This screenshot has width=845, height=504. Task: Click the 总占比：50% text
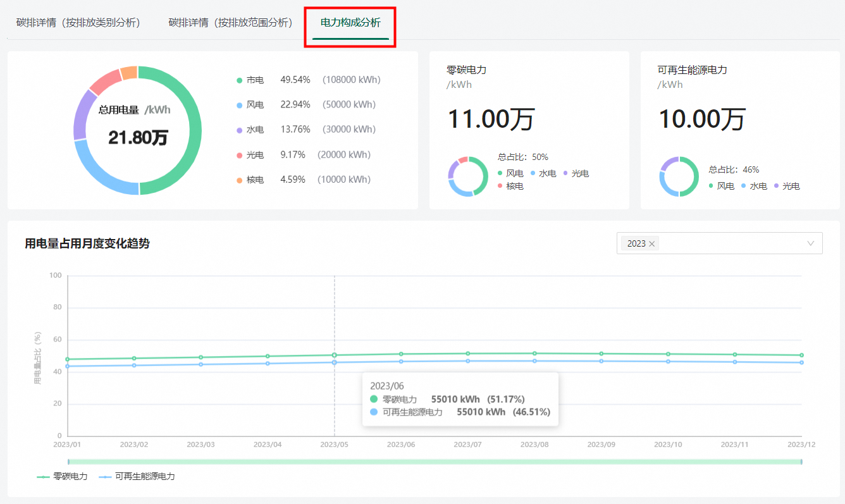click(523, 157)
